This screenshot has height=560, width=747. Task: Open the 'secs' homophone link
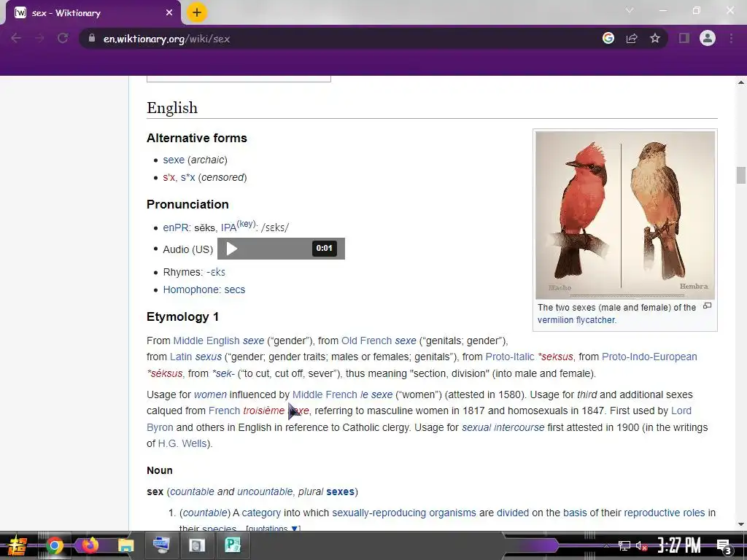[x=235, y=290]
